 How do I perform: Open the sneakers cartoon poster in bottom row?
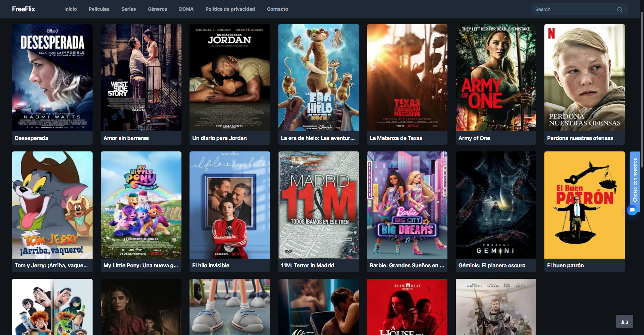click(x=230, y=307)
